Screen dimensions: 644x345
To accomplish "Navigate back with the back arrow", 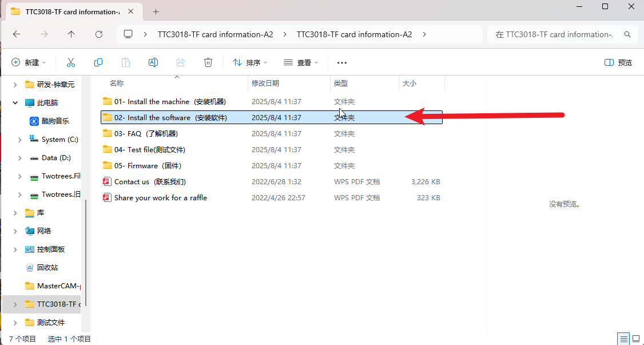I will pos(17,34).
